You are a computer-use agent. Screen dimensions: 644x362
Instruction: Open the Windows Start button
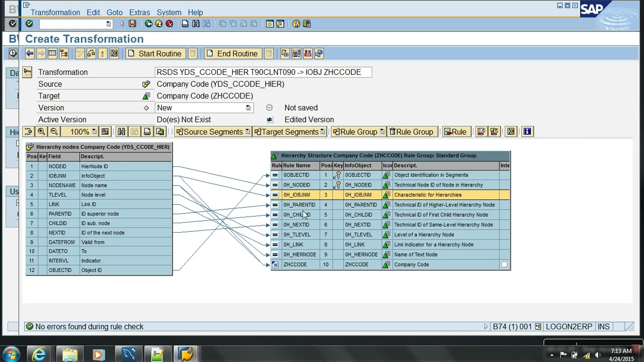[11, 354]
